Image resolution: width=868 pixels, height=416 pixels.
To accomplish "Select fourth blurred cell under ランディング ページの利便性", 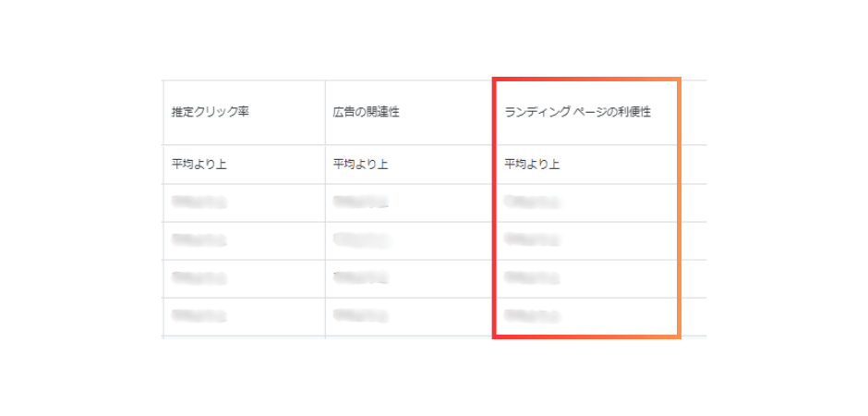I will pyautogui.click(x=532, y=316).
